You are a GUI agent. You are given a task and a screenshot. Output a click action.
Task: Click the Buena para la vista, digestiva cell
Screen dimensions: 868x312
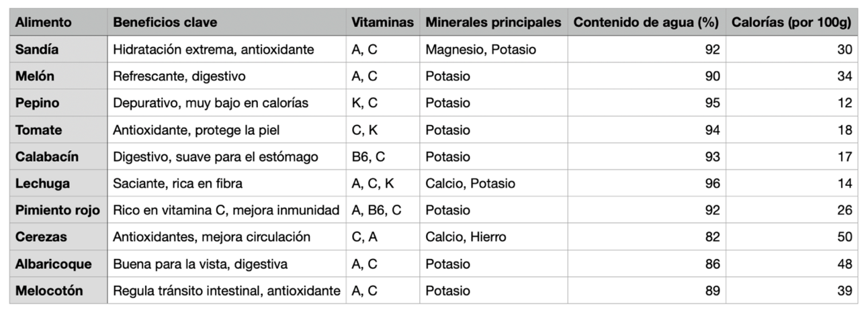coord(226,264)
